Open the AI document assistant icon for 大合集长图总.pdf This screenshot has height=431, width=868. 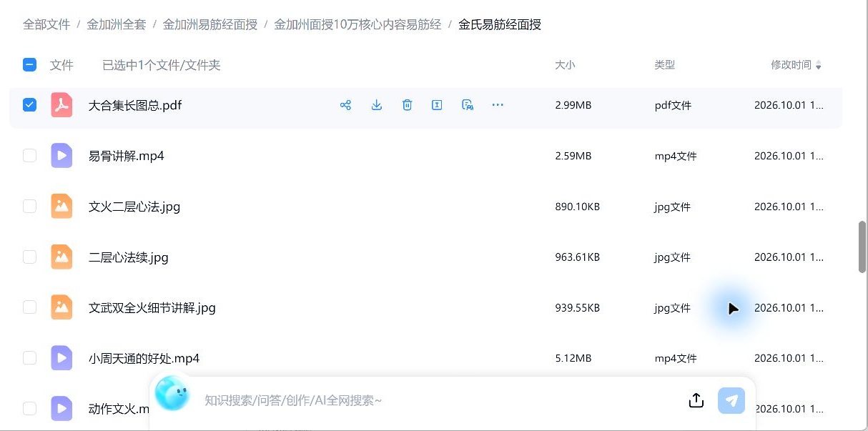(468, 105)
